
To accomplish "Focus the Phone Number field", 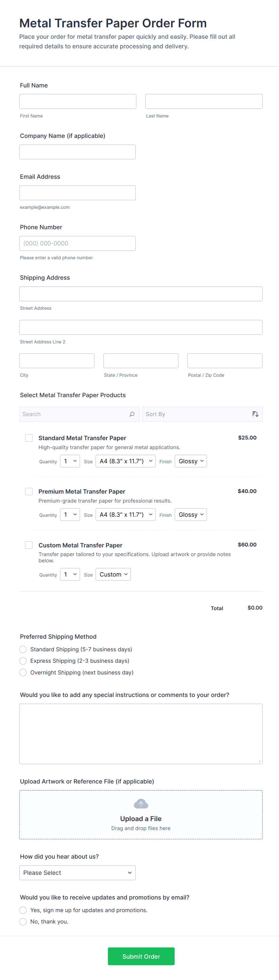I will [x=77, y=243].
